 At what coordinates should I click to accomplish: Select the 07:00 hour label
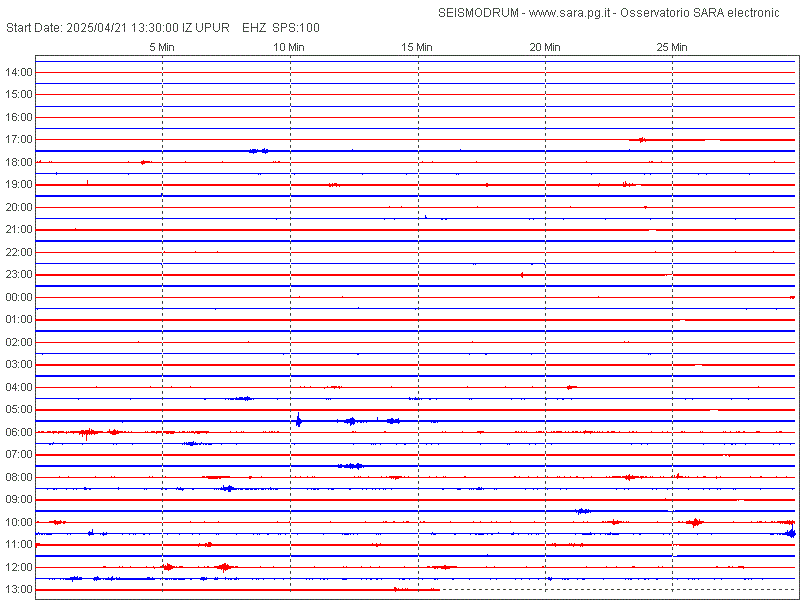[19, 455]
